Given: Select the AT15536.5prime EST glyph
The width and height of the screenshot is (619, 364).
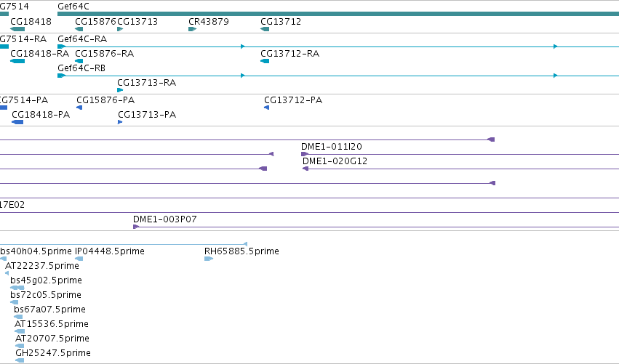Looking at the screenshot, I should click(x=20, y=331).
